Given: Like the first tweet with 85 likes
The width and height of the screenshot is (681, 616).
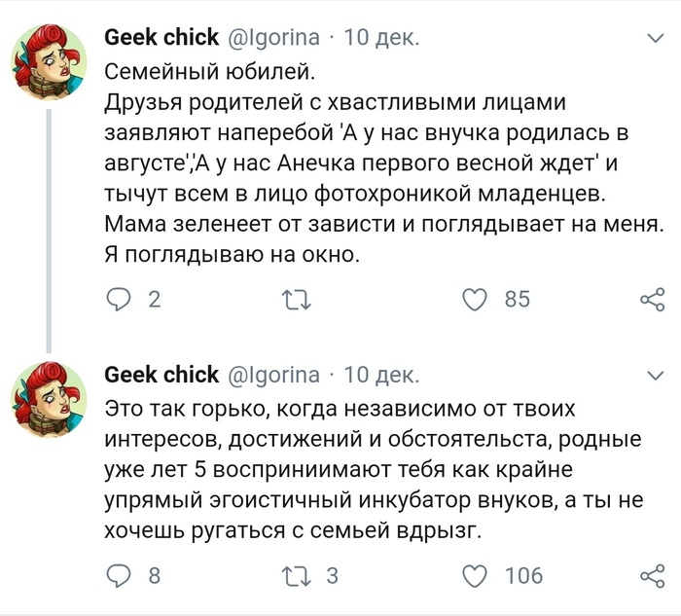Looking at the screenshot, I should (x=474, y=300).
